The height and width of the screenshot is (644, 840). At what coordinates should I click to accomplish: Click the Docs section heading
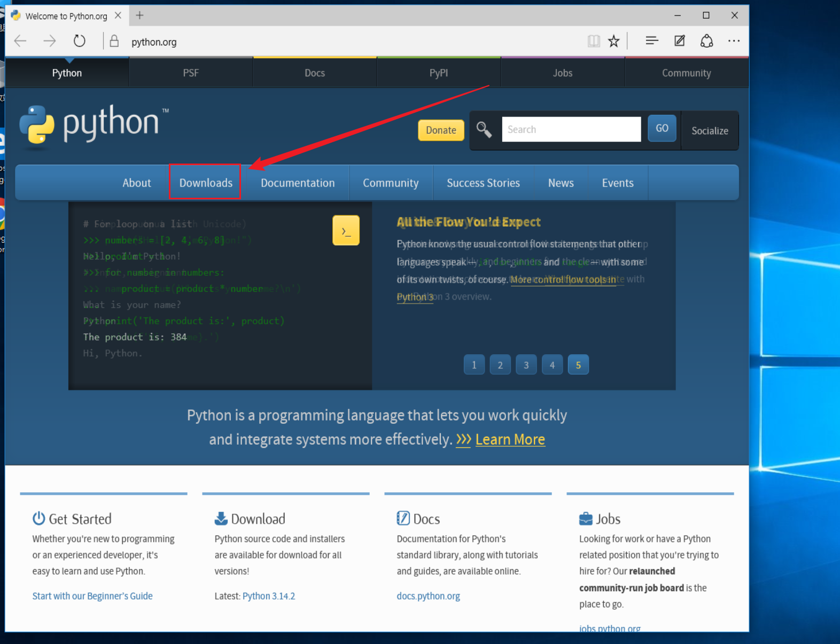(426, 519)
